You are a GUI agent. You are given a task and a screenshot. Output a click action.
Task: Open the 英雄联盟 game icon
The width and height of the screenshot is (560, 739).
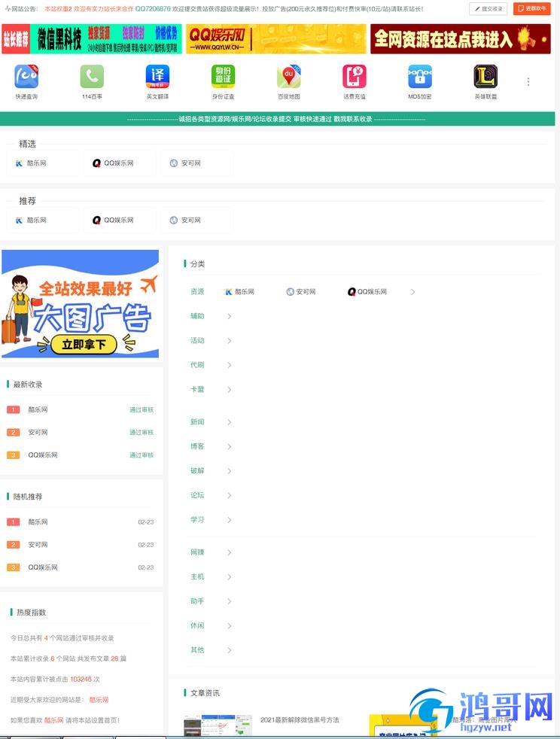coord(485,76)
